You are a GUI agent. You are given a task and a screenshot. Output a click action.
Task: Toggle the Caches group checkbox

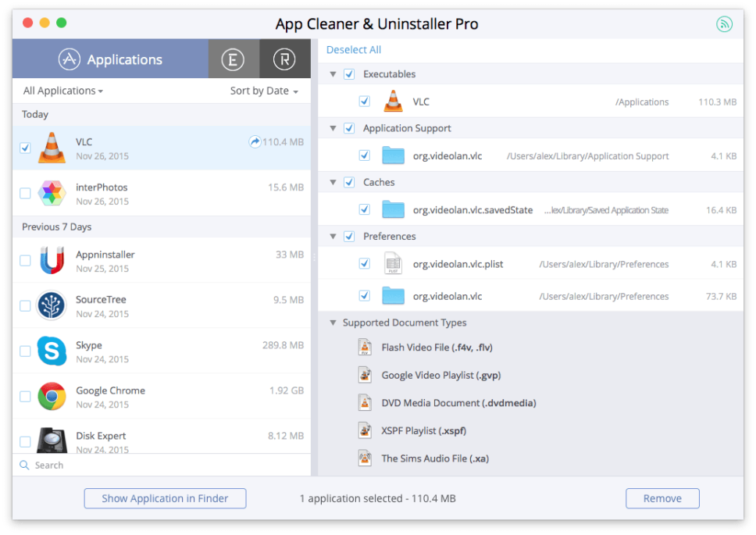(349, 182)
